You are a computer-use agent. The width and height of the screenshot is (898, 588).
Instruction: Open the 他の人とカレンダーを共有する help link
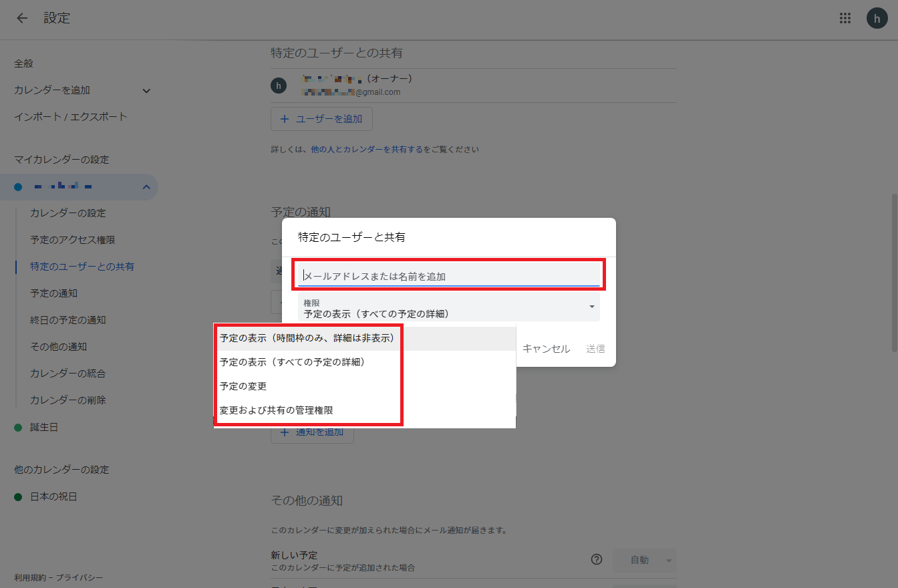tap(366, 150)
